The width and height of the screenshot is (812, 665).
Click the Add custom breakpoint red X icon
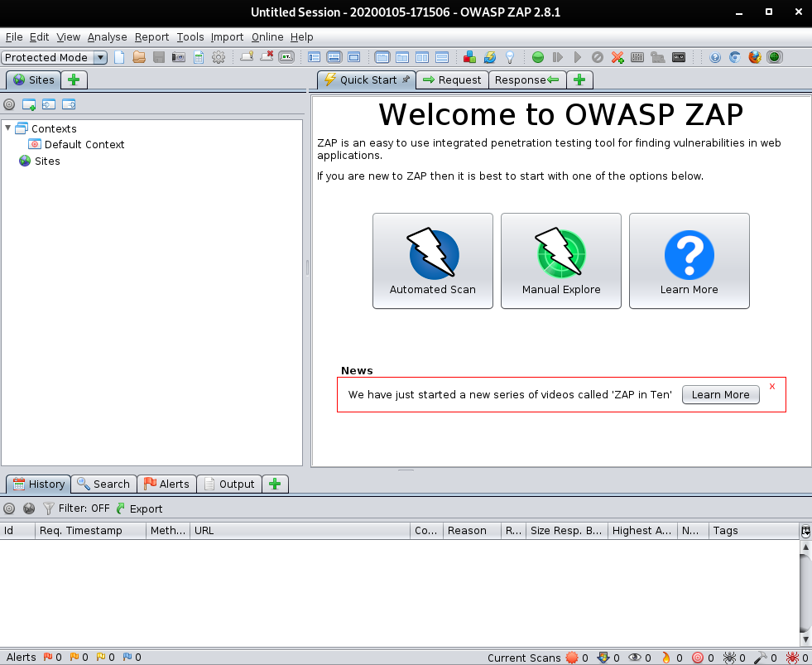(617, 57)
